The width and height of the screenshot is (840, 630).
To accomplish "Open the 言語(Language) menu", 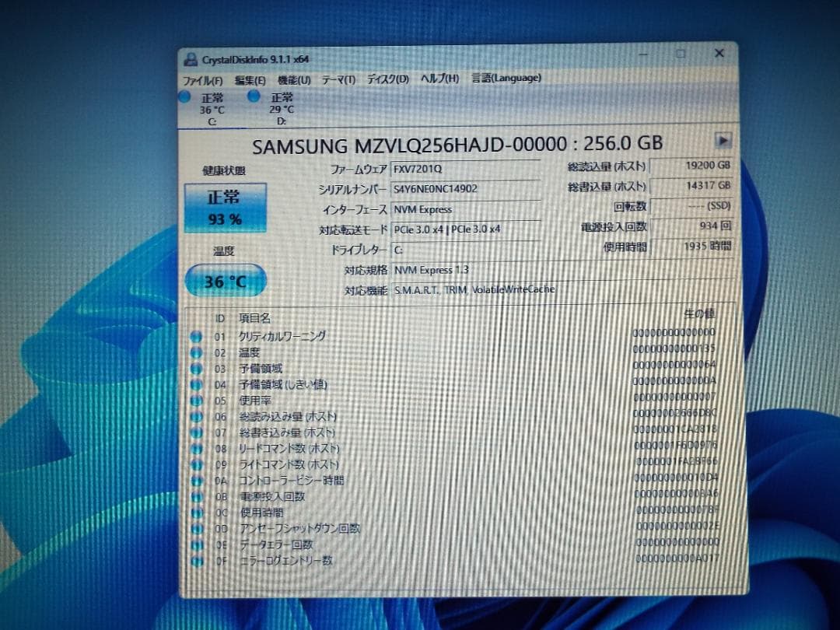I will [505, 79].
